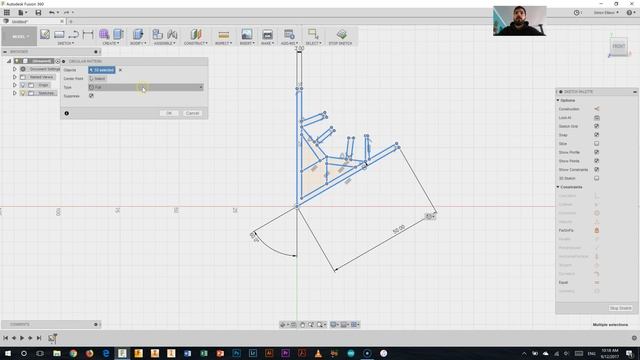Click the sketch feature timeline marker

tap(52, 338)
